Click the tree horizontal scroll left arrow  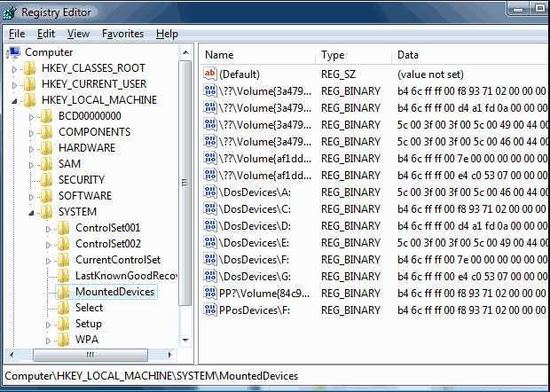pos(12,355)
